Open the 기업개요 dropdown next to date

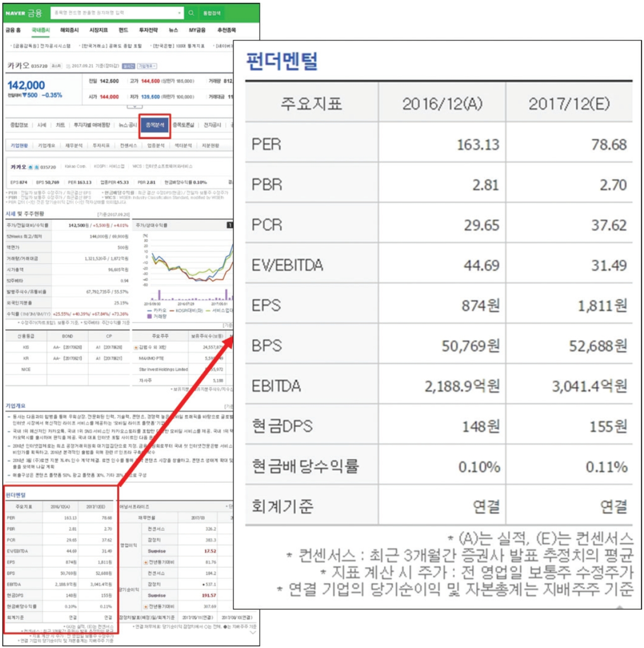(147, 66)
